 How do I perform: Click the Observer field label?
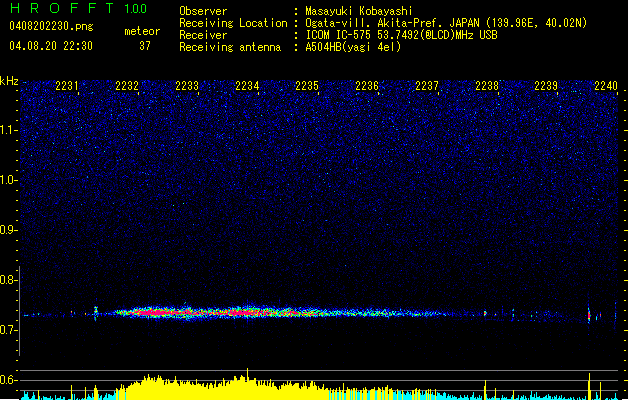pos(203,11)
